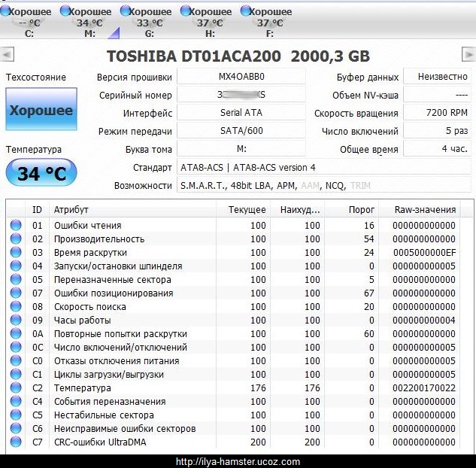Image resolution: width=476 pixels, height=468 pixels.
Task: Click the serial number field
Action: coord(241,95)
